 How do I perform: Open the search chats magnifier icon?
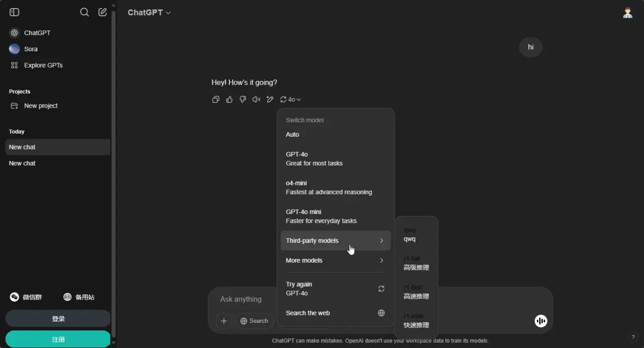(85, 12)
